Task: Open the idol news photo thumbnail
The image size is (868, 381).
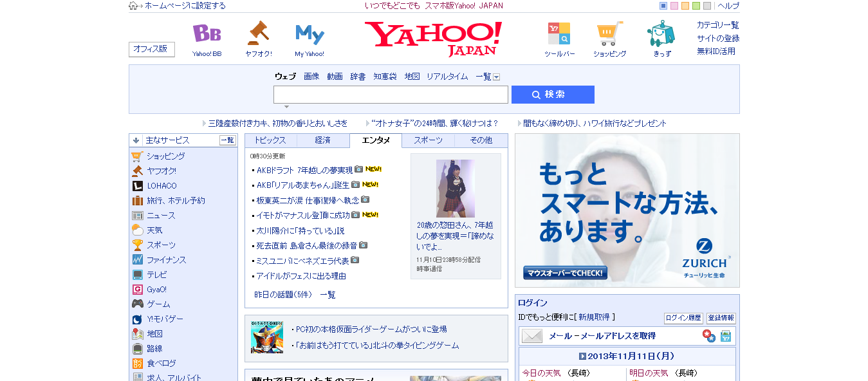Action: click(x=456, y=189)
